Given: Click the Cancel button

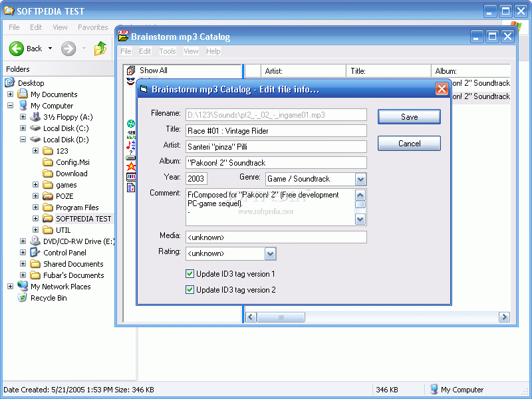Looking at the screenshot, I should pos(409,144).
